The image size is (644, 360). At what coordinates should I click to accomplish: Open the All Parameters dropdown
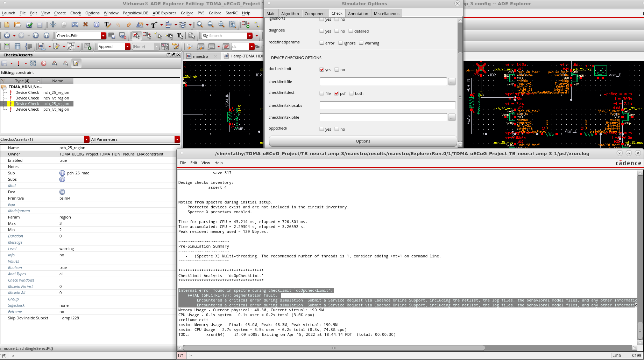pyautogui.click(x=177, y=139)
